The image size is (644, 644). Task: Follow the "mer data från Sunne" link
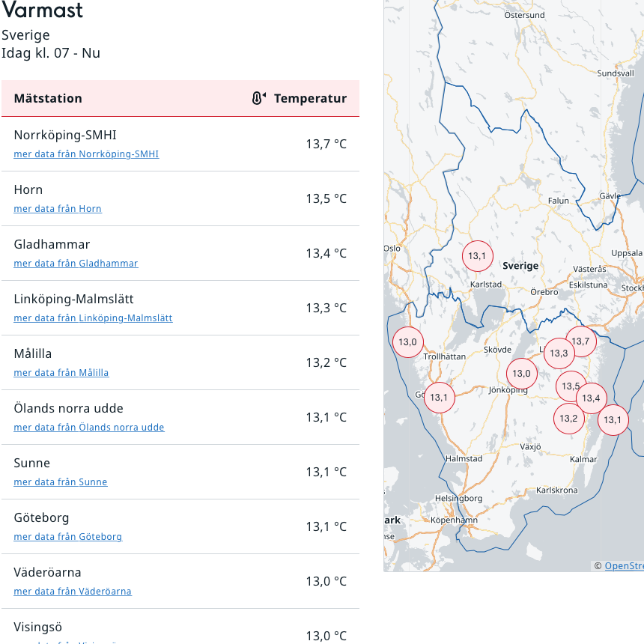tap(61, 482)
